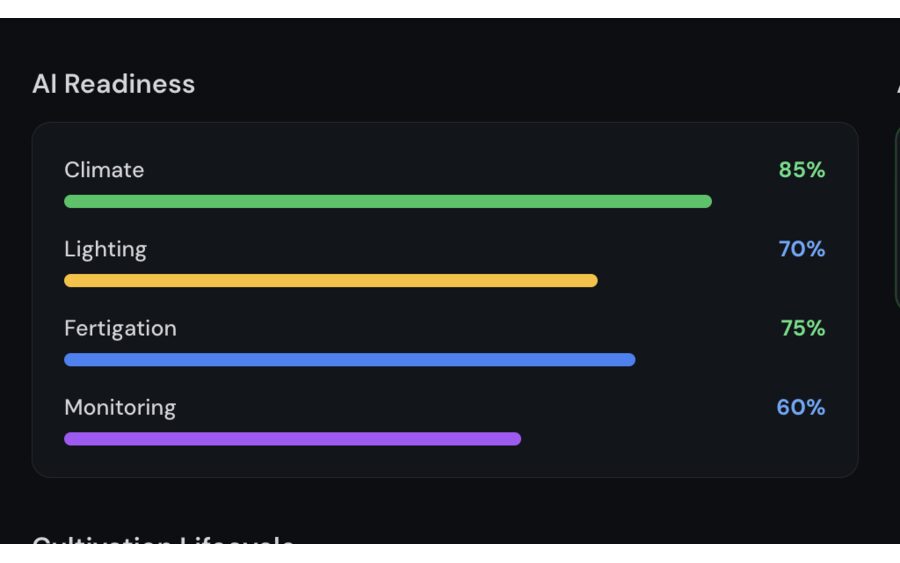This screenshot has width=900, height=563.
Task: Click the green Climate progress bar
Action: click(x=387, y=201)
